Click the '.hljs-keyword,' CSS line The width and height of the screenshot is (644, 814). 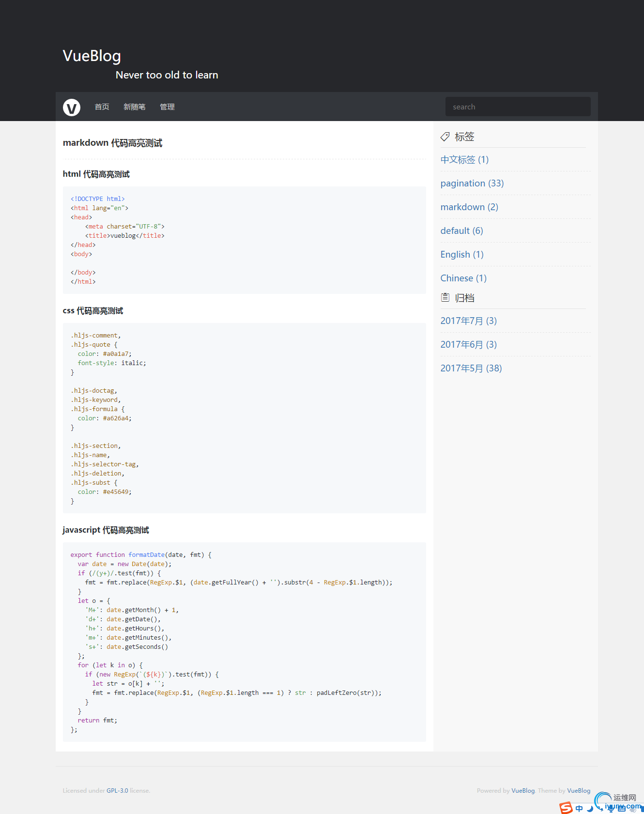pyautogui.click(x=96, y=400)
